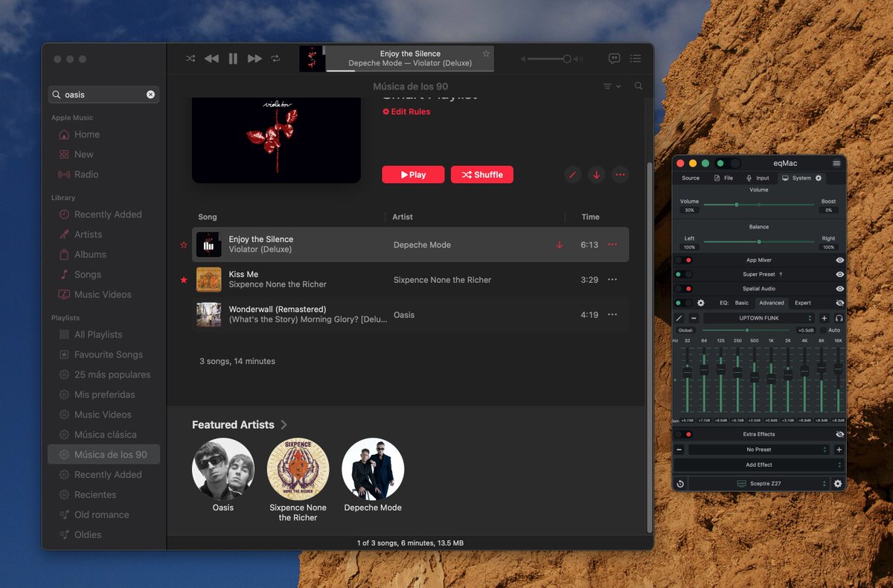Toggle the eqMac master power switch
The image size is (893, 588).
click(728, 163)
